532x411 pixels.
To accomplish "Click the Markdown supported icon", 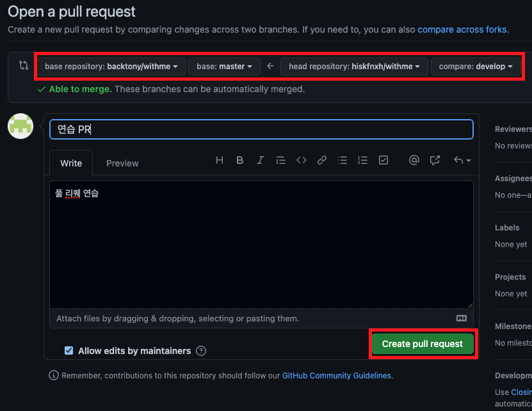I will coord(462,318).
